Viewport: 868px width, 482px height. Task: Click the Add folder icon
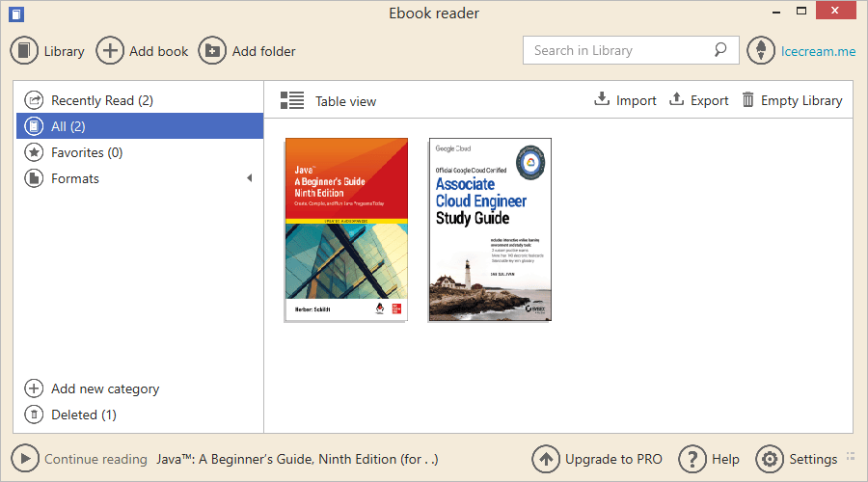tap(212, 51)
